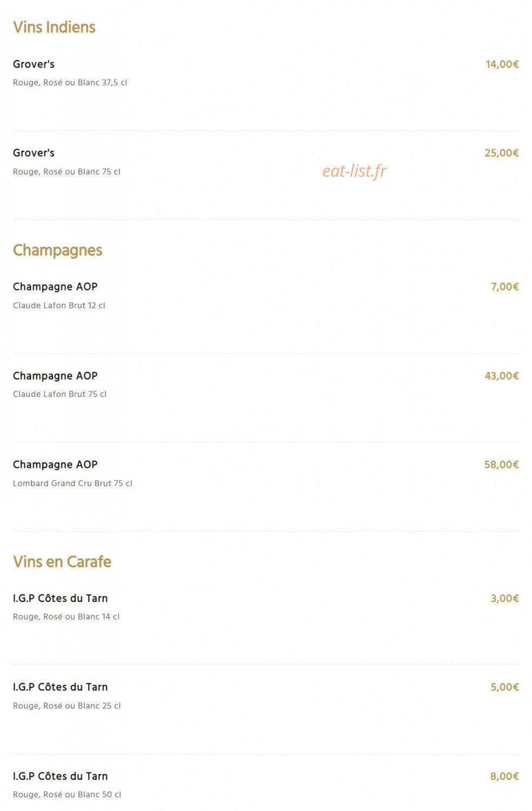Viewport: 532px width, 811px height.
Task: Click the Champagnes section heading
Action: tap(57, 250)
